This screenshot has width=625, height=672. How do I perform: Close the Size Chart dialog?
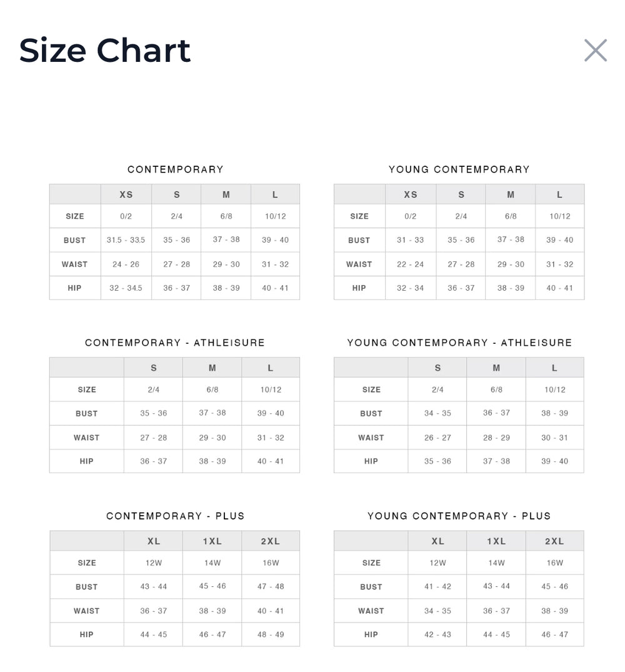[x=595, y=51]
